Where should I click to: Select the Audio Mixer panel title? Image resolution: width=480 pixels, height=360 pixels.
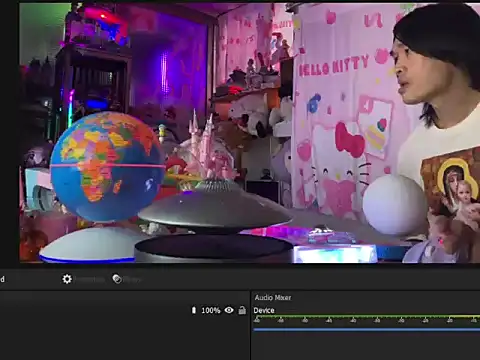(273, 298)
